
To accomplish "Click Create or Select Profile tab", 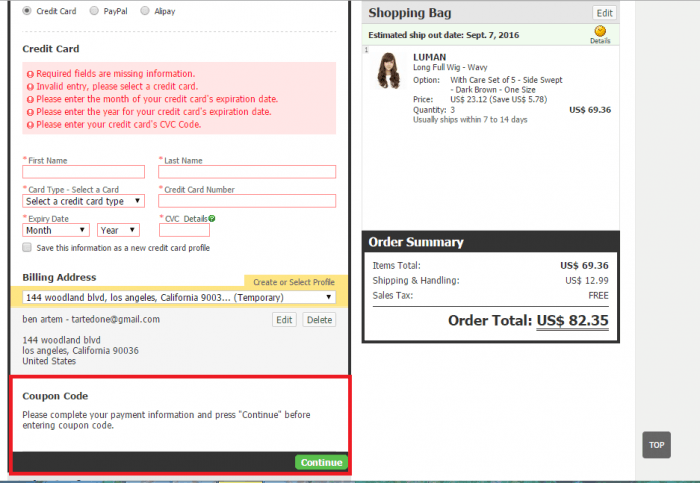I will coord(294,282).
